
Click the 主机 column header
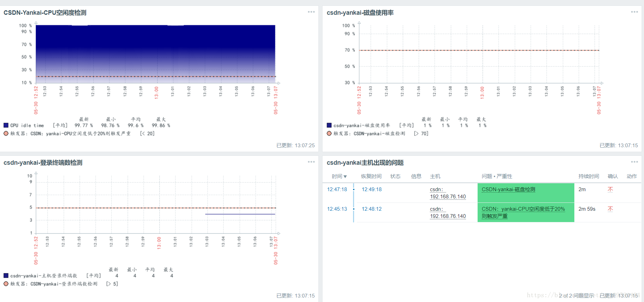[x=435, y=176]
